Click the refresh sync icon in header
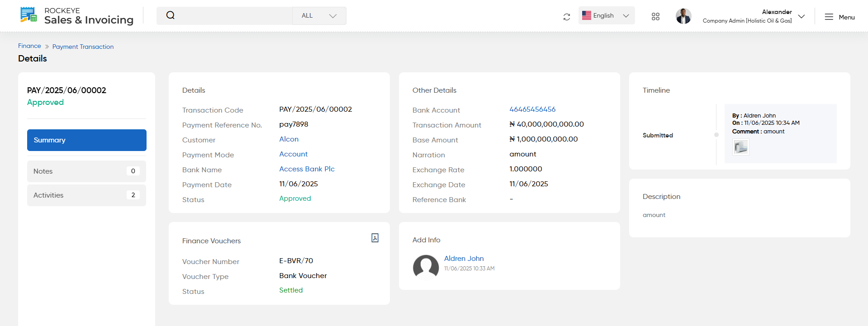The width and height of the screenshot is (868, 326). coord(567,17)
